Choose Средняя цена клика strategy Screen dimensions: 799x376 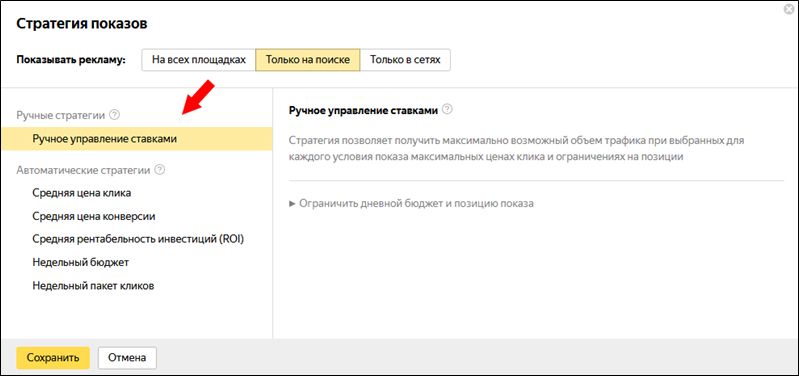pos(82,193)
